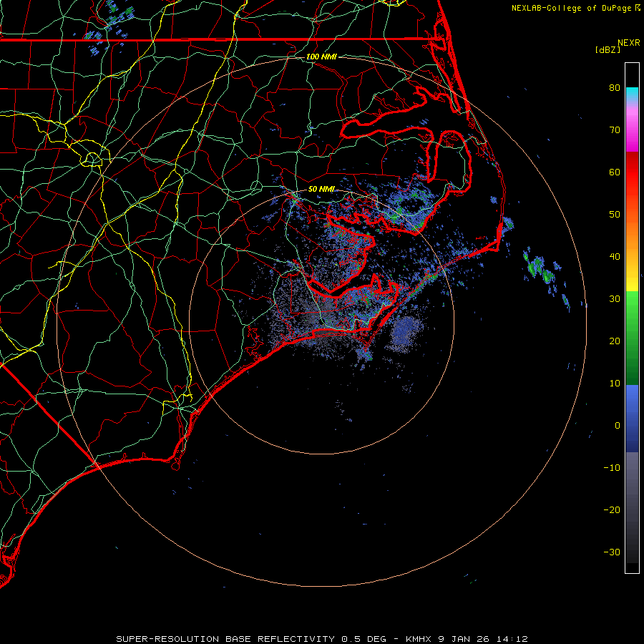The image size is (644, 644).
Task: Click the 0 value on the color scale
Action: (618, 426)
